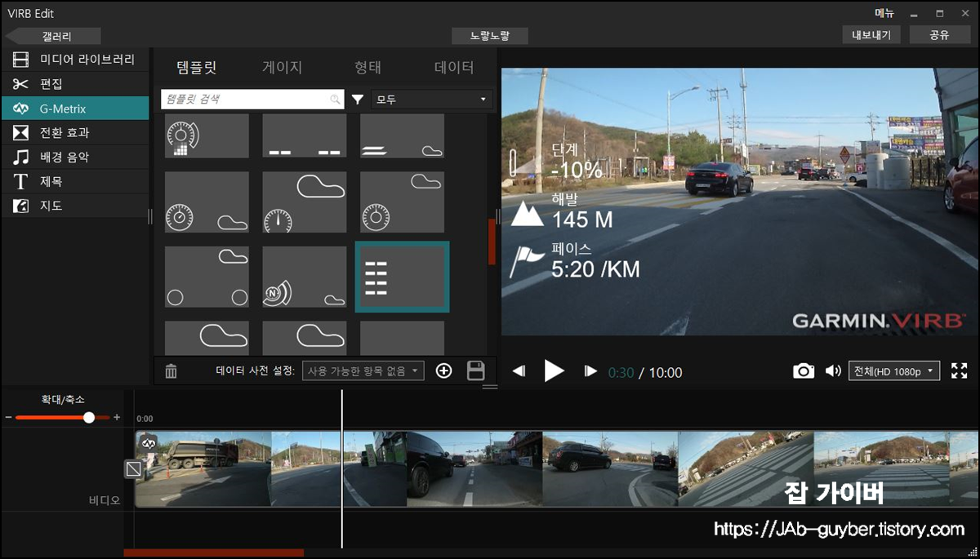Open the 전환 효과 transitions section
The image size is (980, 559).
pos(74,132)
